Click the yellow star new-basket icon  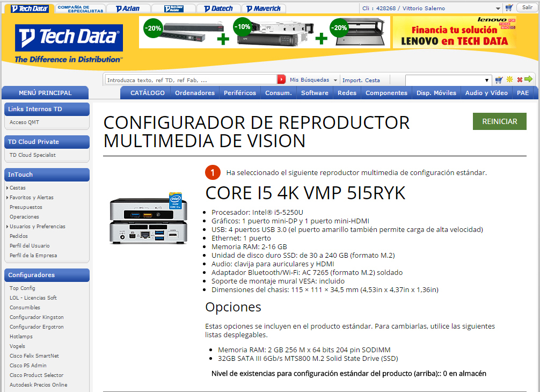(509, 80)
